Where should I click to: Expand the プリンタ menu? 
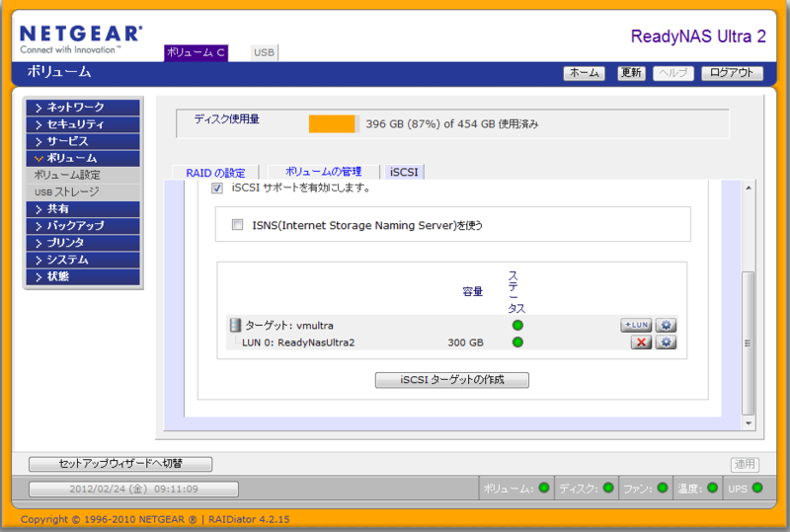pos(83,243)
